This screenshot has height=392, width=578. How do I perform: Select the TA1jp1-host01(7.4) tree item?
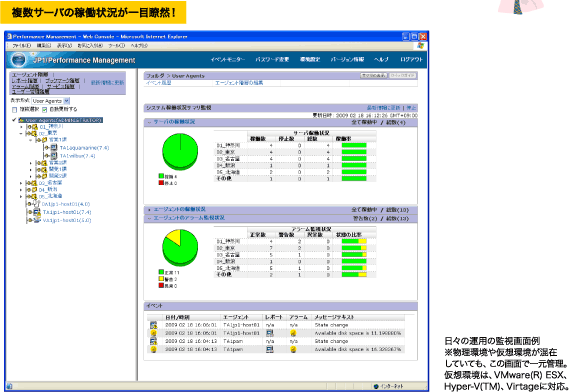click(67, 212)
